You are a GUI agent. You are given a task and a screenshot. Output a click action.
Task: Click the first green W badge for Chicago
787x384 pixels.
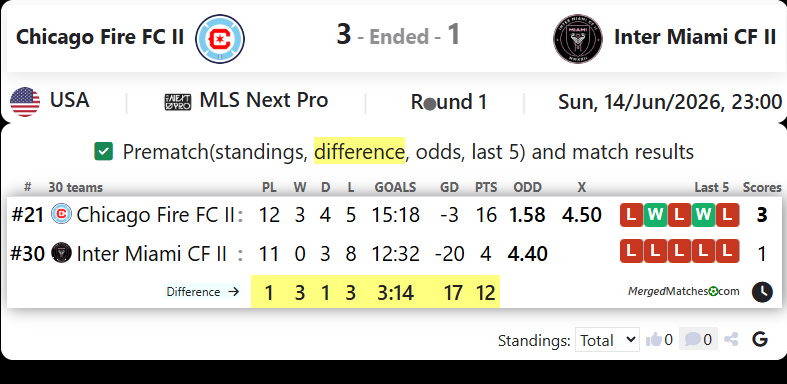pyautogui.click(x=655, y=215)
